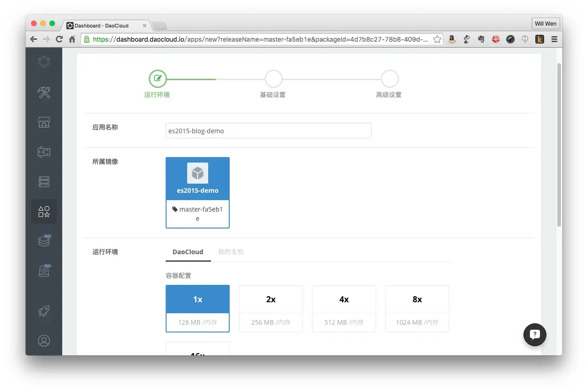
Task: Open the layered stacks Beta icon
Action: point(44,241)
